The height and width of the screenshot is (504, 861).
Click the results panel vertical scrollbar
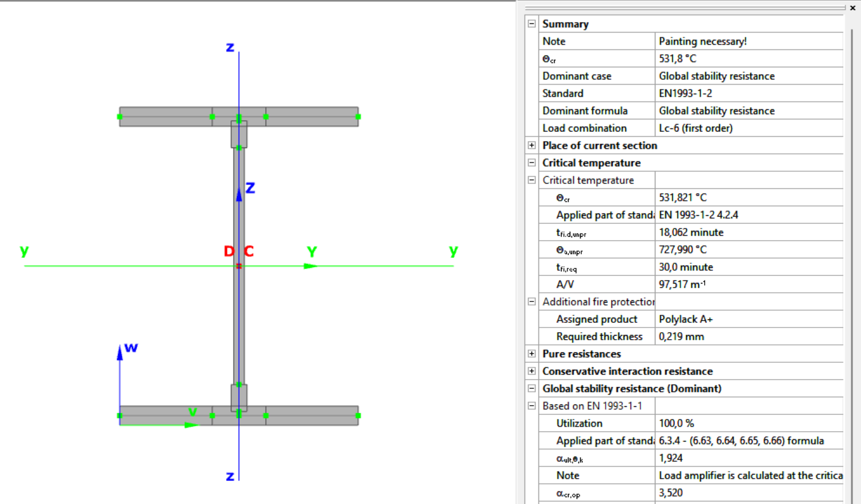click(x=852, y=231)
